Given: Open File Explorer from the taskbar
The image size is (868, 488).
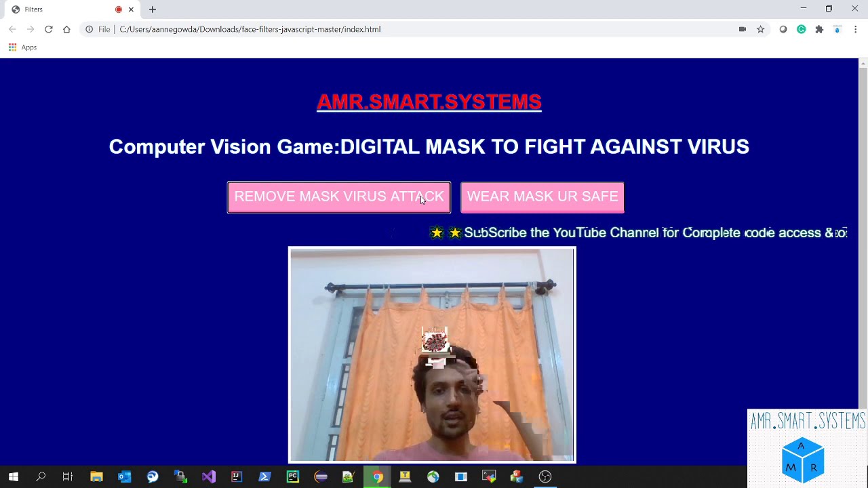Looking at the screenshot, I should [96, 476].
